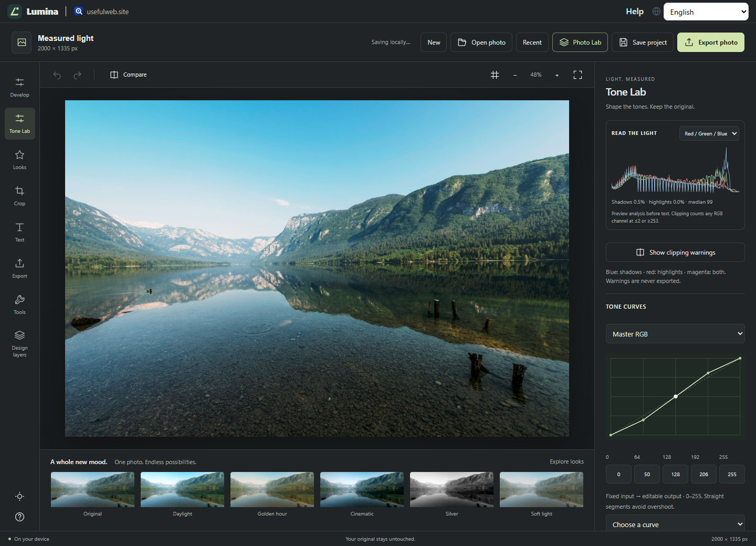This screenshot has width=756, height=546.
Task: Open the sidebar Export panel
Action: (x=19, y=269)
